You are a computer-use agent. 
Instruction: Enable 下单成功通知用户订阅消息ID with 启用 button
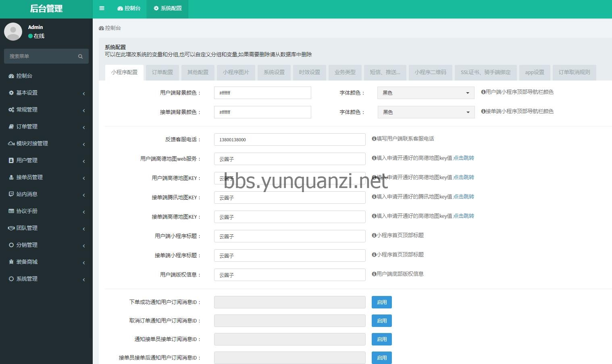point(381,302)
